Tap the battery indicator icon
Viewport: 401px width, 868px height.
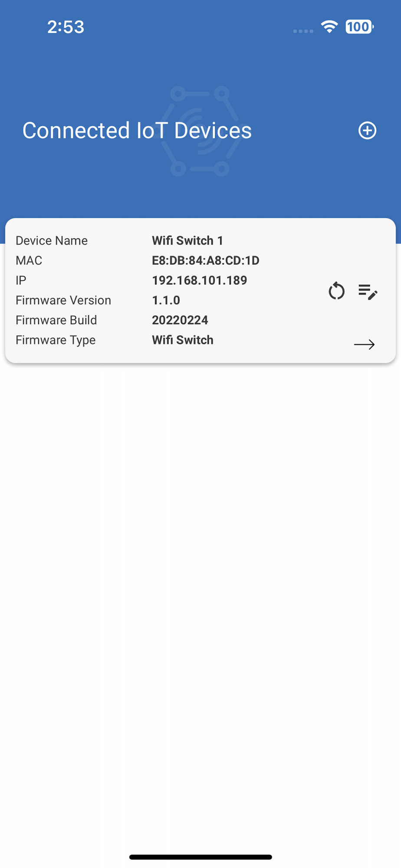[x=359, y=27]
